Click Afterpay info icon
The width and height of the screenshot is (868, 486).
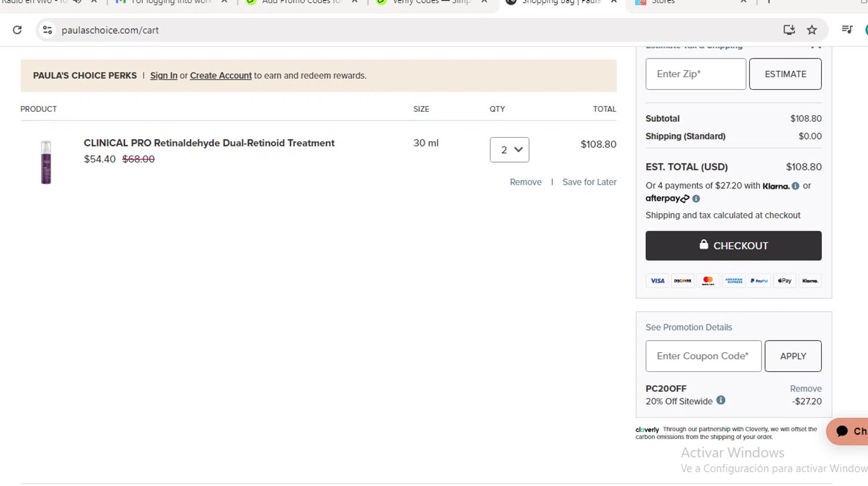click(696, 199)
